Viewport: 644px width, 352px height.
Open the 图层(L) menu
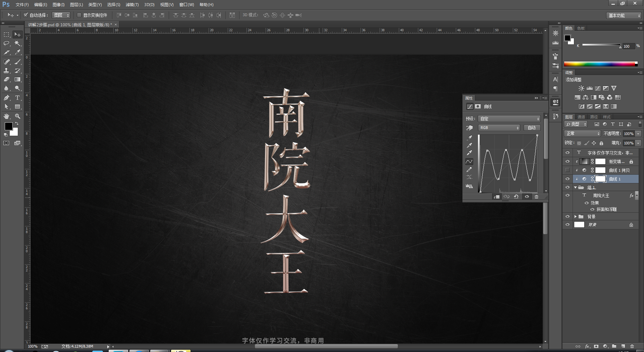point(76,5)
